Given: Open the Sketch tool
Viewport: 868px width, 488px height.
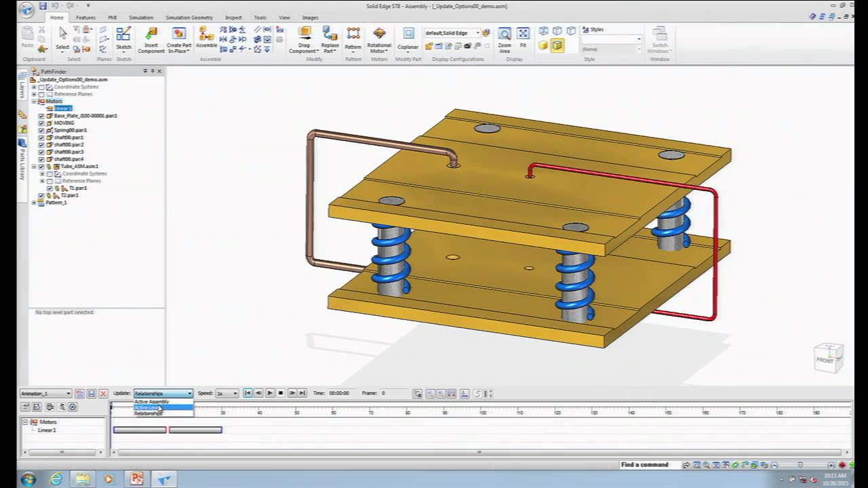Looking at the screenshot, I should (123, 40).
